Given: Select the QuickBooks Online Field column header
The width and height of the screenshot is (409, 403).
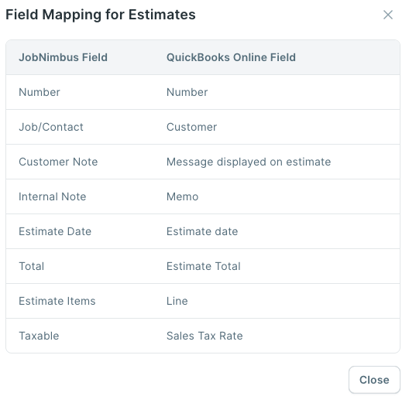Looking at the screenshot, I should pos(231,57).
